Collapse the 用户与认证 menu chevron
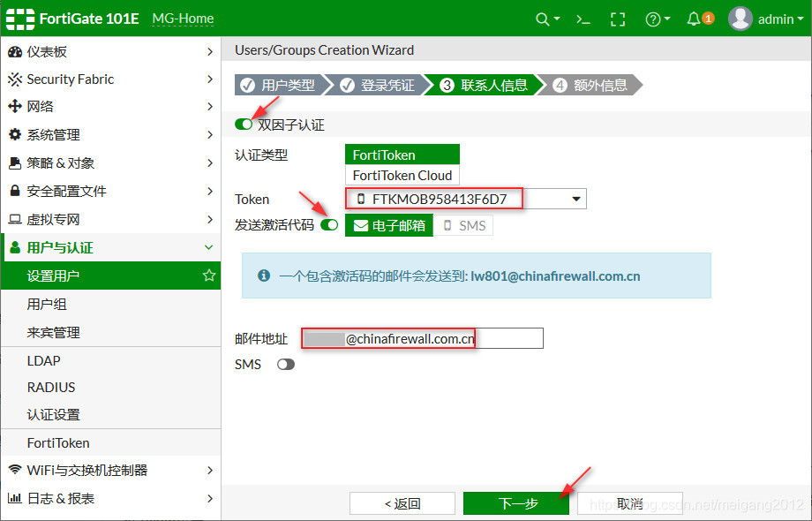 pos(208,247)
